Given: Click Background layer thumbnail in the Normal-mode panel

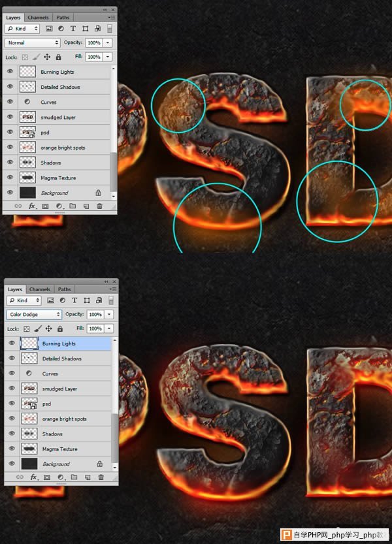Looking at the screenshot, I should (x=28, y=193).
